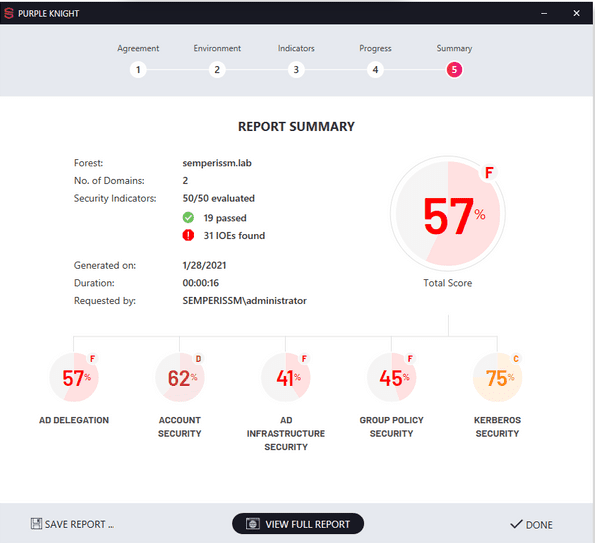Click the floppy disk Save Report icon

tap(36, 524)
